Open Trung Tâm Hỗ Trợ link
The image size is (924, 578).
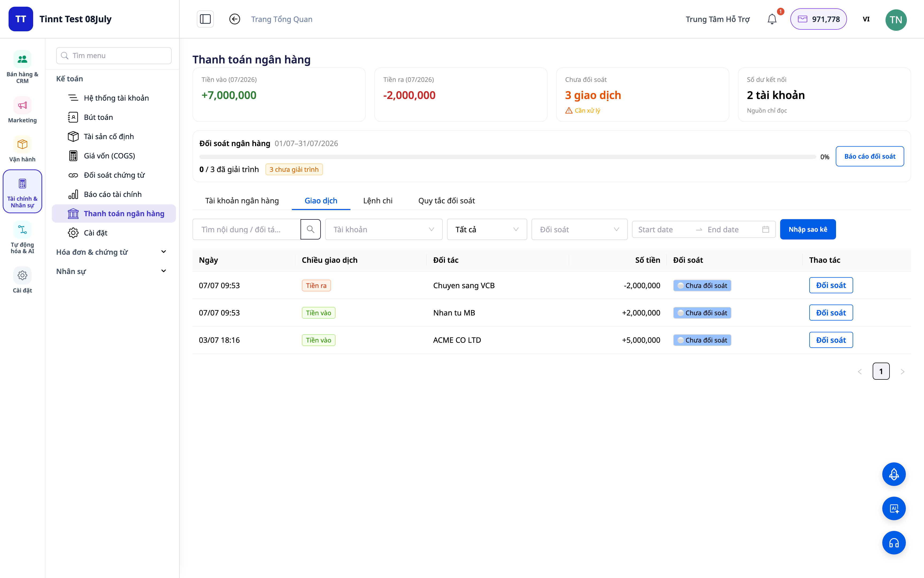click(717, 19)
